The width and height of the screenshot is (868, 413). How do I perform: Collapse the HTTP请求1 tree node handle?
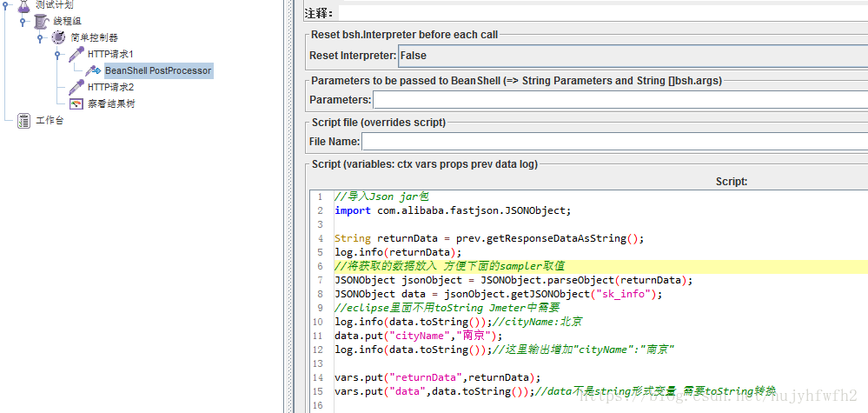pos(58,54)
